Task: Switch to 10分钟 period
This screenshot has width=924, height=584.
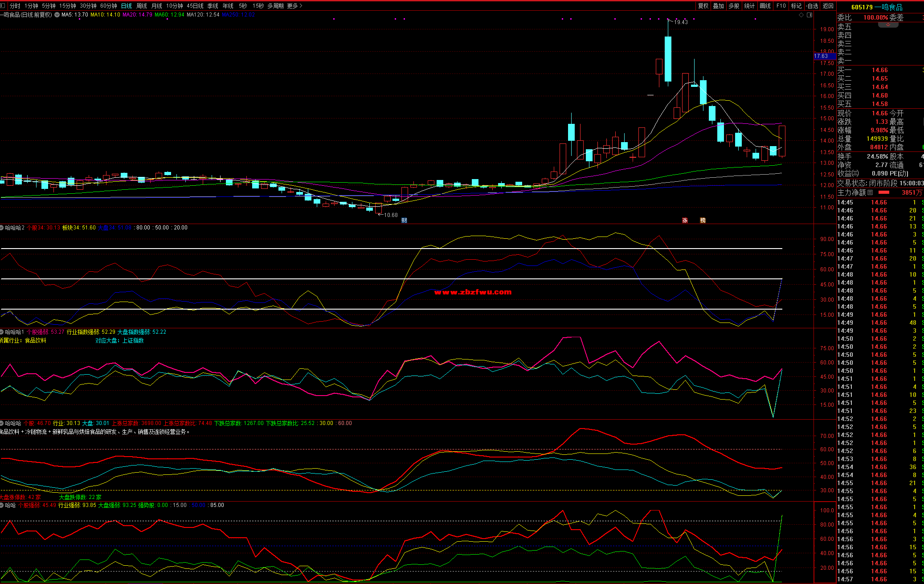Action: pyautogui.click(x=175, y=6)
